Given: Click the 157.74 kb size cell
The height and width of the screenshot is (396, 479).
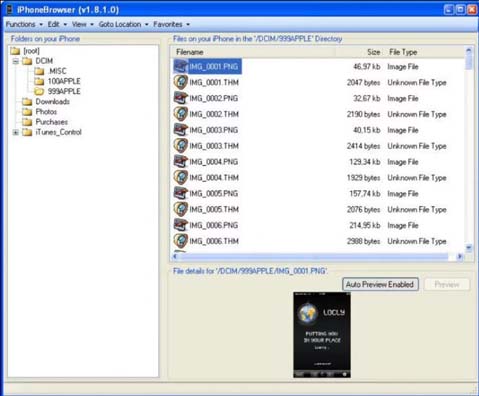Looking at the screenshot, I should coord(365,194).
